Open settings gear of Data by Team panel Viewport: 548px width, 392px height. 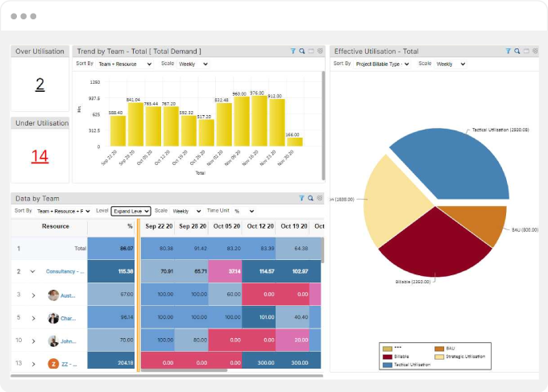(x=319, y=198)
